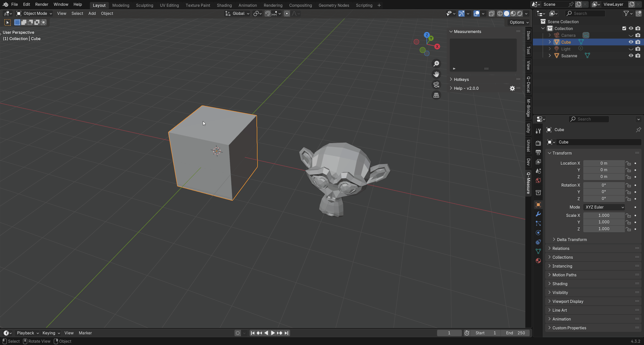Open the XYZ Euler rotation mode dropdown
This screenshot has width=644, height=345.
click(x=604, y=207)
